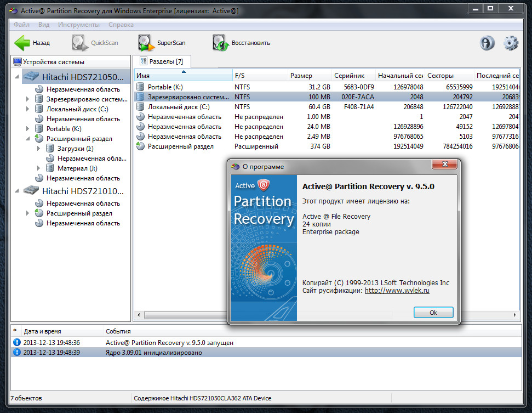Collapse the Hitachi HDS721010 disk node
Screen dimensions: 532x413
(x=16, y=191)
